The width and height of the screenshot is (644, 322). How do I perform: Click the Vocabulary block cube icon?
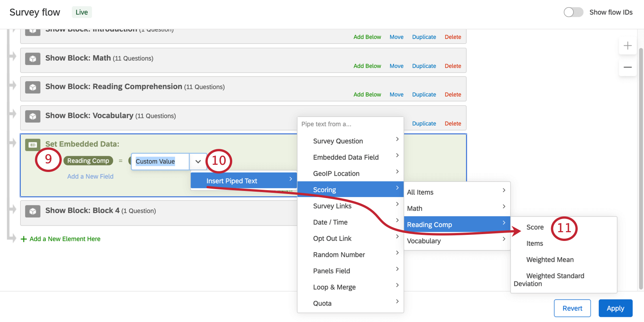tap(33, 116)
